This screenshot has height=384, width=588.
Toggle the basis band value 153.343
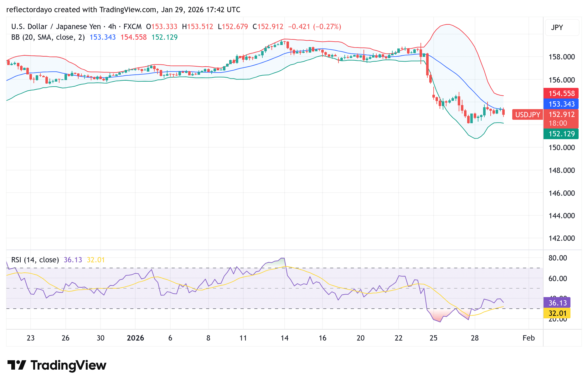coord(562,104)
